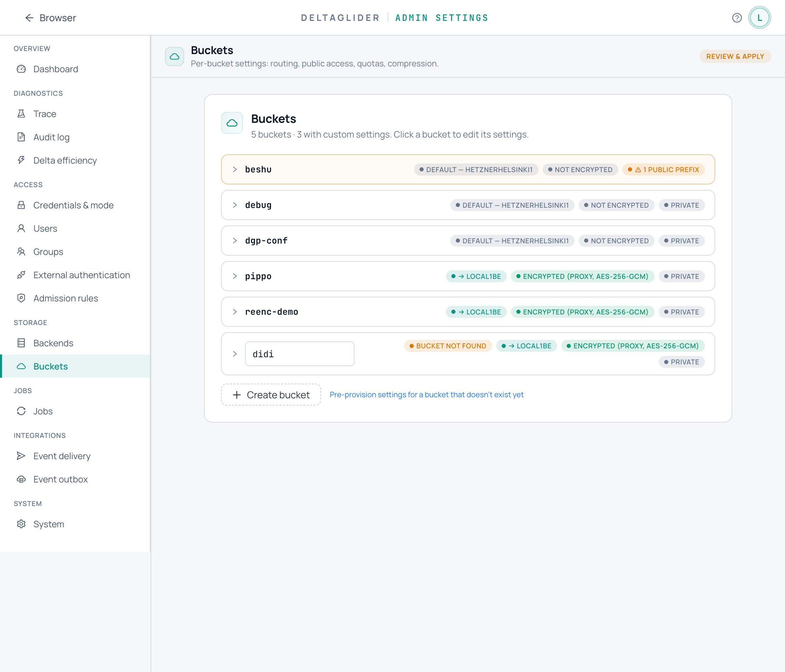Click the External authentication plug icon
The image size is (785, 672).
[x=21, y=275]
